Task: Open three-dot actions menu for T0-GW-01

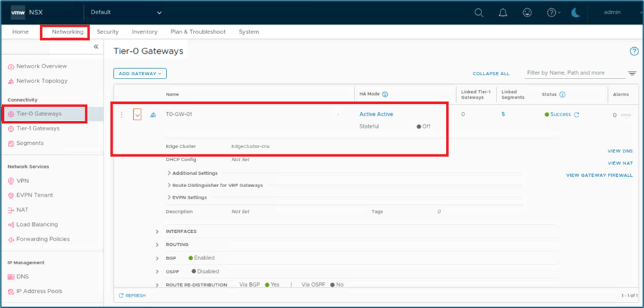Action: 122,115
